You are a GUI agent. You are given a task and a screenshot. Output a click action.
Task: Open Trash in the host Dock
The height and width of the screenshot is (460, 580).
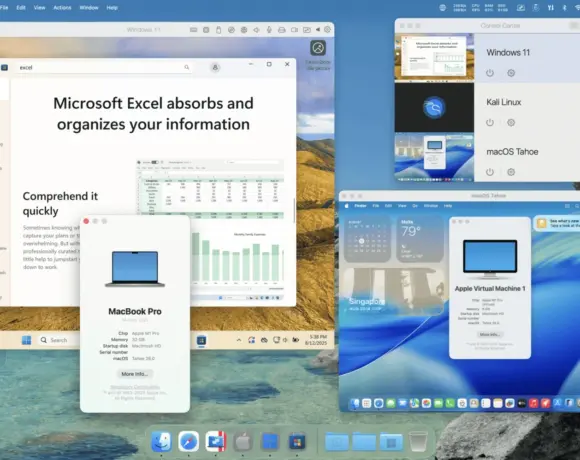click(418, 441)
